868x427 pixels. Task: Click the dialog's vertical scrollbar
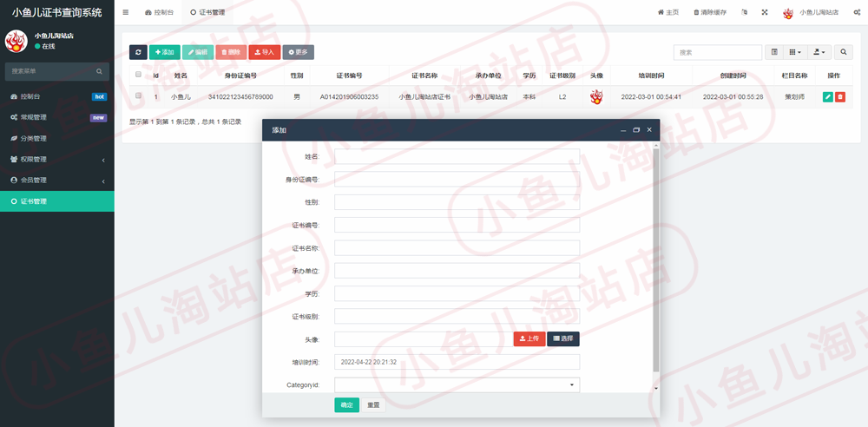[656, 260]
